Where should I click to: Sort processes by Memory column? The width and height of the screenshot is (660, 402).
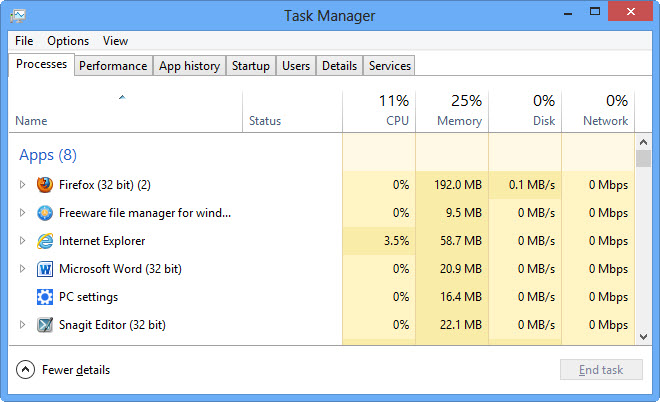click(452, 111)
